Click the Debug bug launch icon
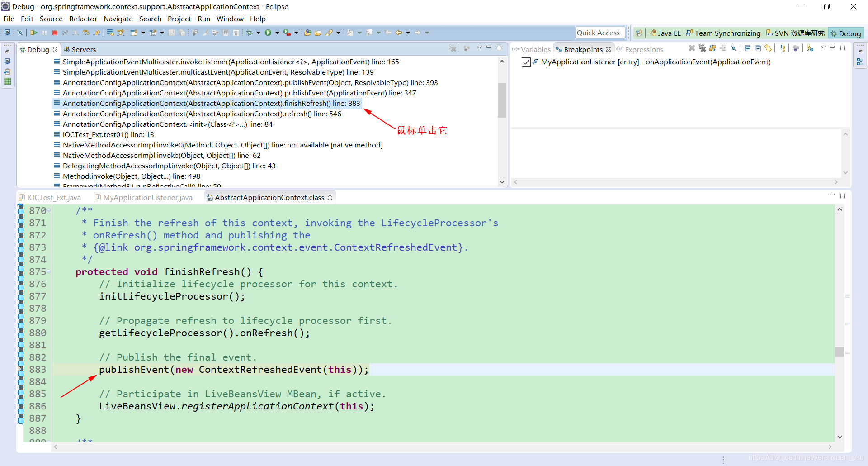 coord(249,33)
